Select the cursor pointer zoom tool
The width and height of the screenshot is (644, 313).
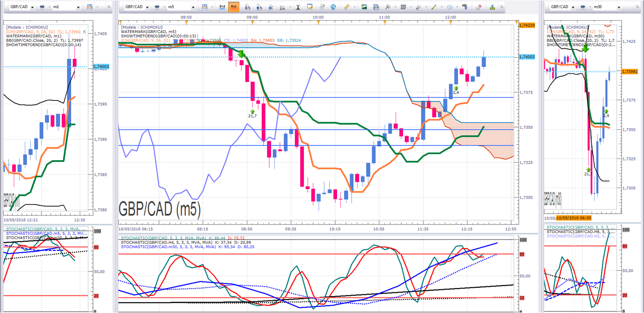271,7
